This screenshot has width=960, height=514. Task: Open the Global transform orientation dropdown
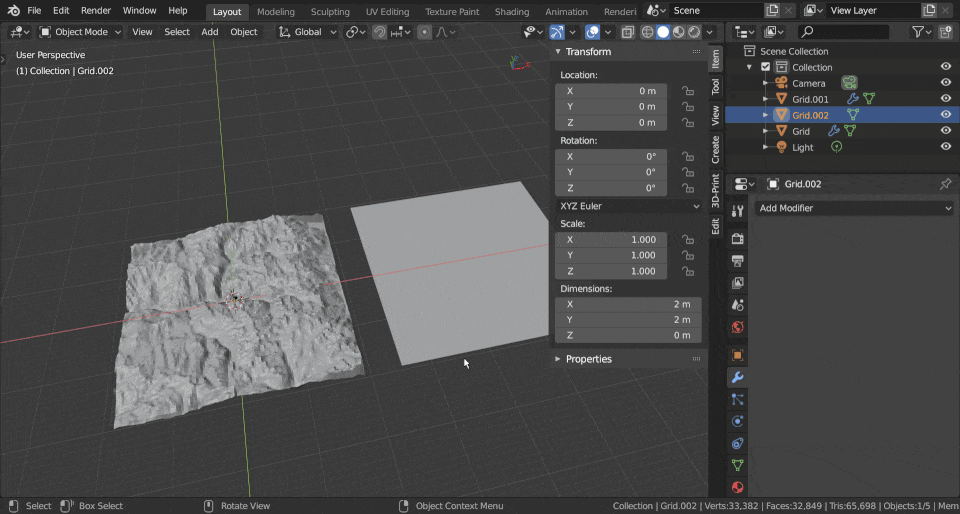click(307, 32)
